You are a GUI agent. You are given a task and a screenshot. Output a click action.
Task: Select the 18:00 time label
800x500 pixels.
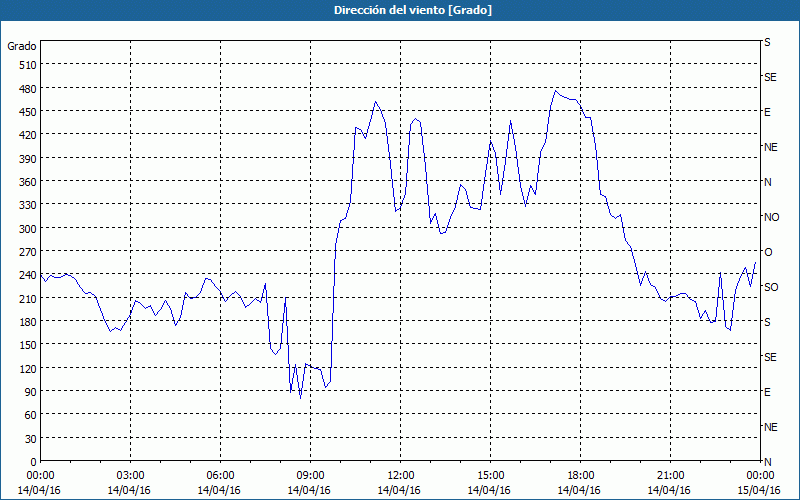pos(580,476)
